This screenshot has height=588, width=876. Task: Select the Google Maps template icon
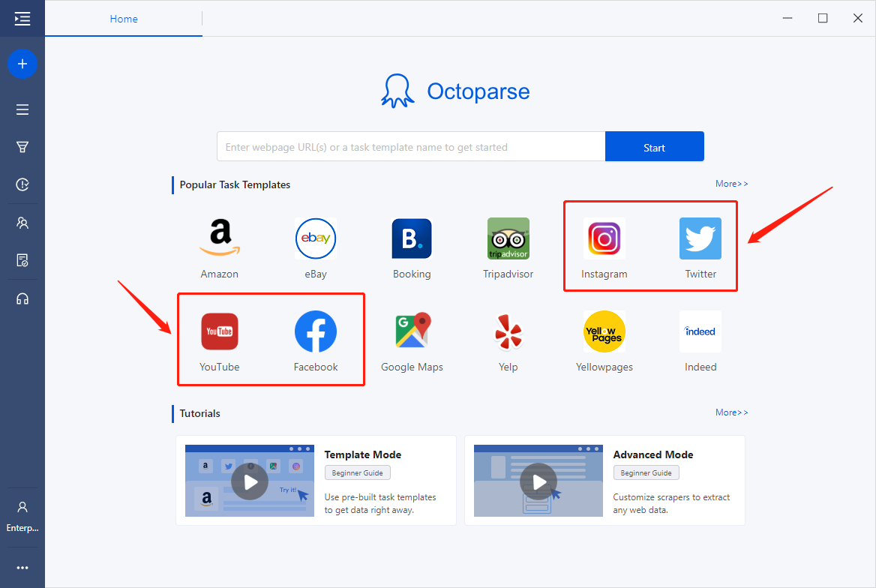412,331
